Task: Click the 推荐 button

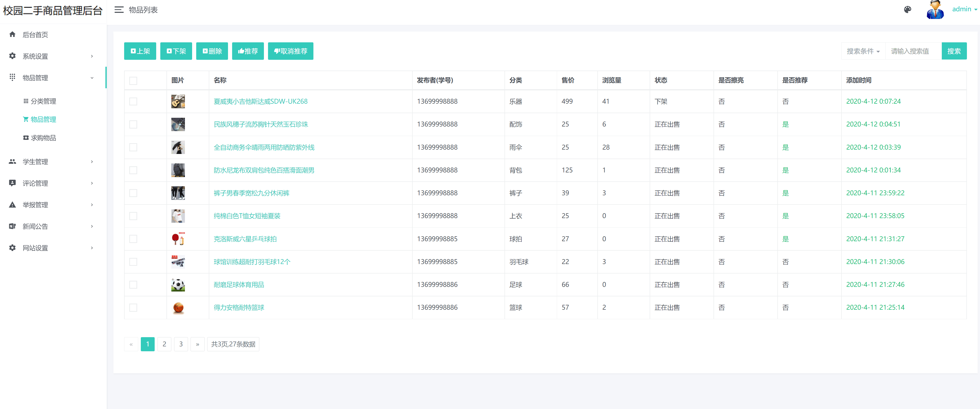Action: coord(248,51)
